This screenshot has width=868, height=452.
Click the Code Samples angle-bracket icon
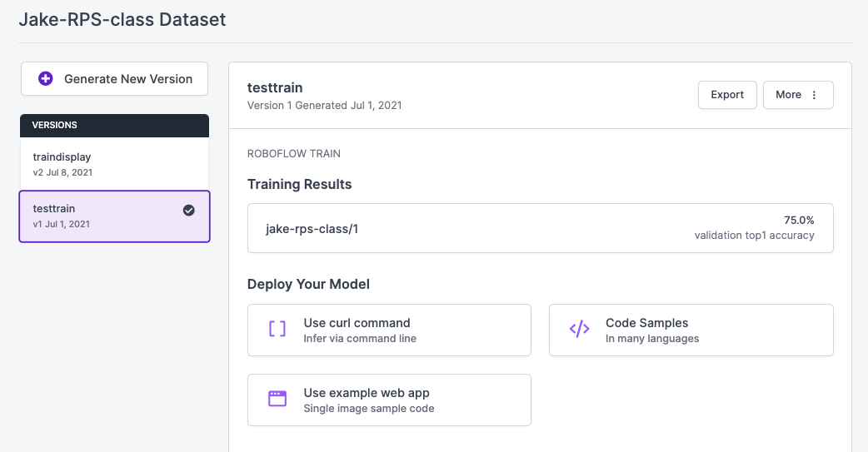click(579, 330)
